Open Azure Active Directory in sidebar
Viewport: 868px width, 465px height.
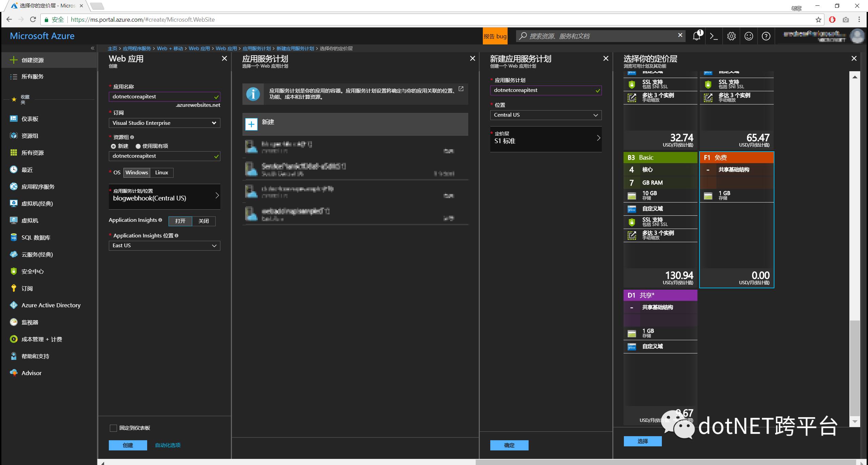(x=51, y=305)
